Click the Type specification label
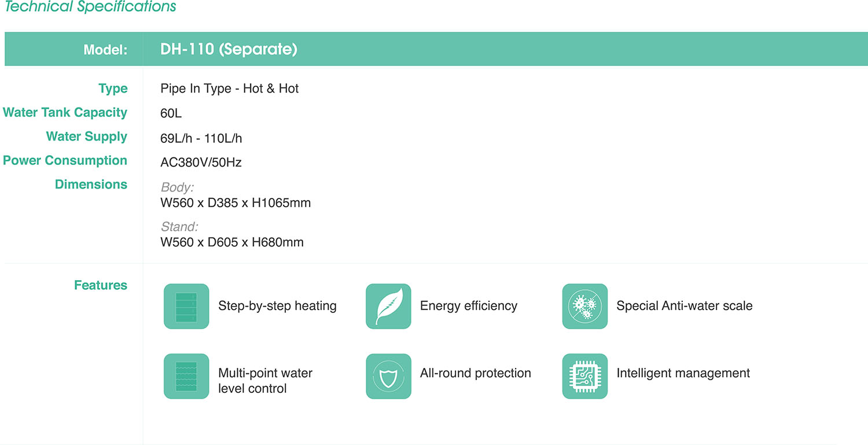 point(113,89)
